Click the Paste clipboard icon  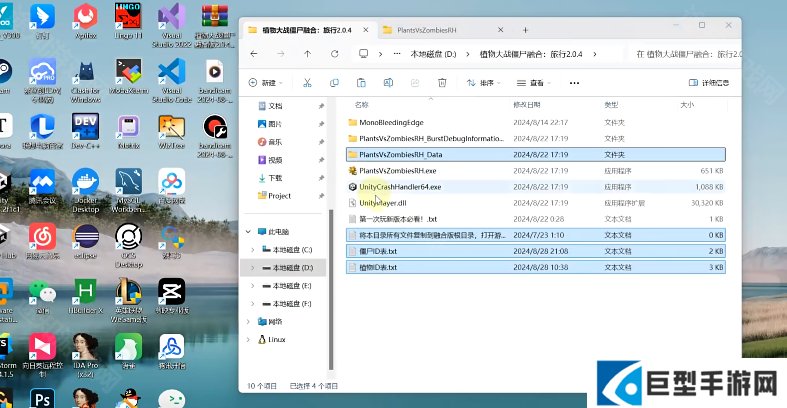point(360,83)
